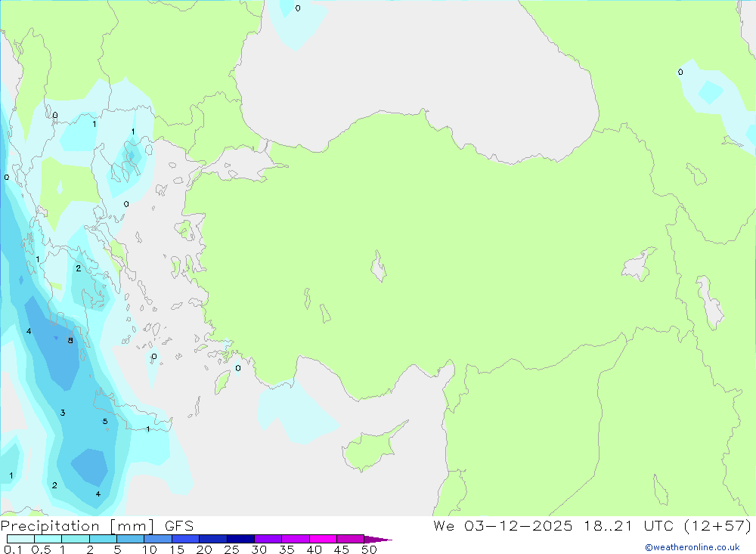Select the 2–5 mm legend color box
Screen dimensions: 756x554
click(x=103, y=539)
